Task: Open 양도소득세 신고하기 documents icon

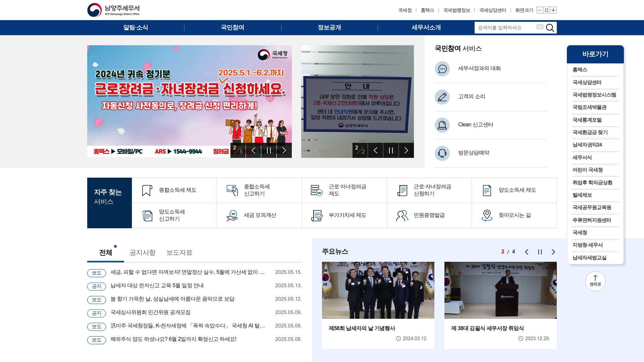Action: 147,216
